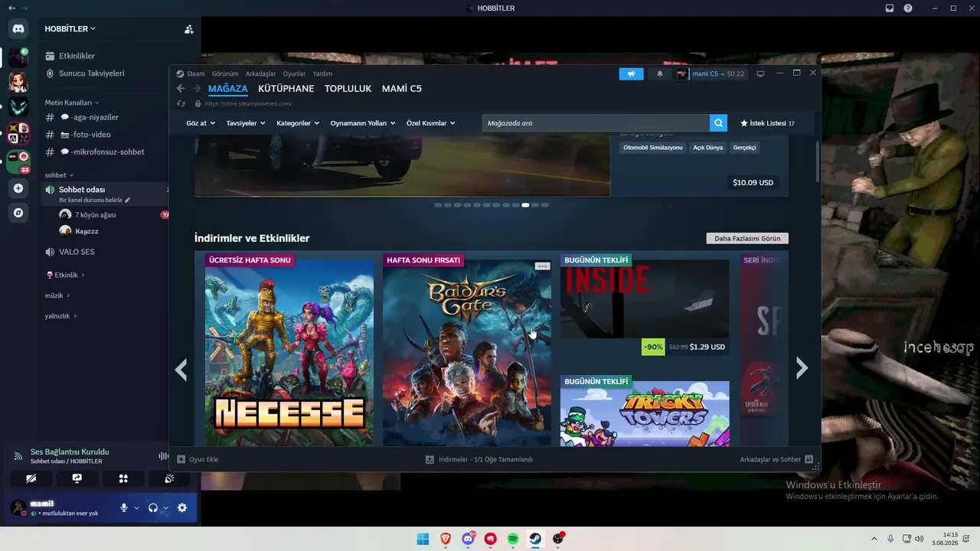Open the Oyunlar menu in Steam
980x551 pixels.
(x=294, y=73)
